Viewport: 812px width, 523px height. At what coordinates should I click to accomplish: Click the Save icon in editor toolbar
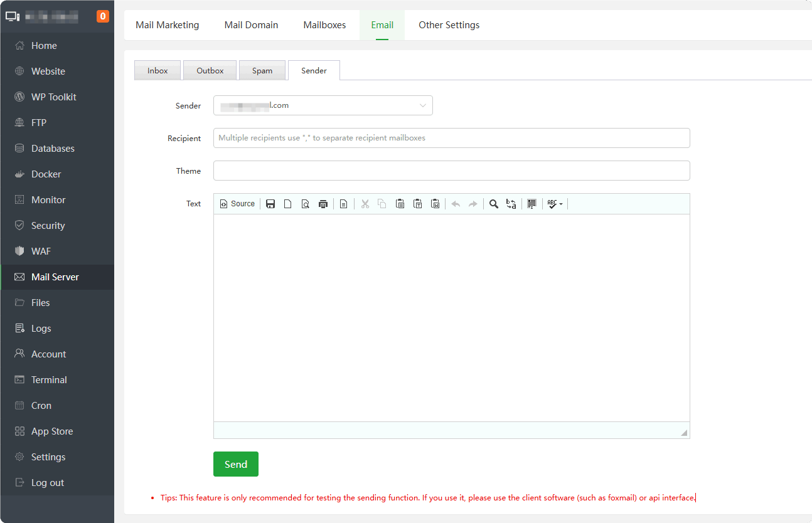pyautogui.click(x=270, y=204)
